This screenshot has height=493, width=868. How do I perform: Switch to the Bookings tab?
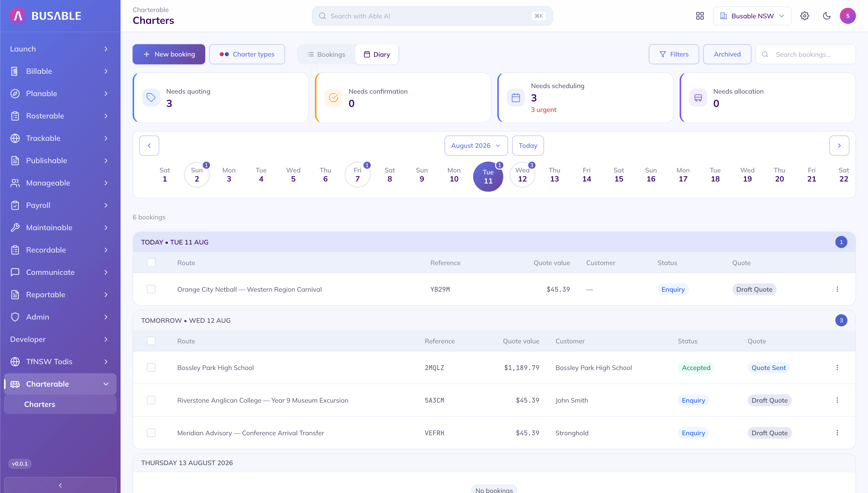click(x=326, y=54)
